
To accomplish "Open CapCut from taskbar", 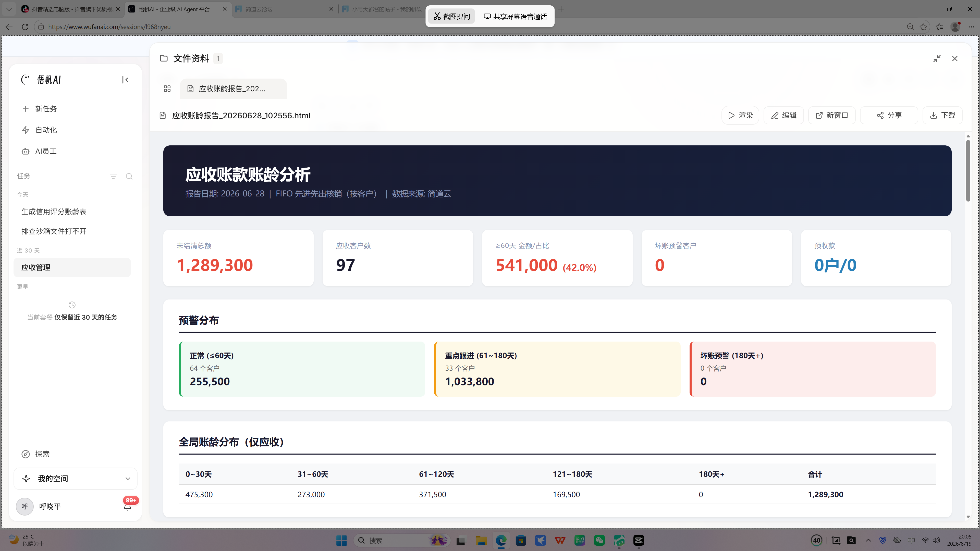I will pyautogui.click(x=639, y=540).
